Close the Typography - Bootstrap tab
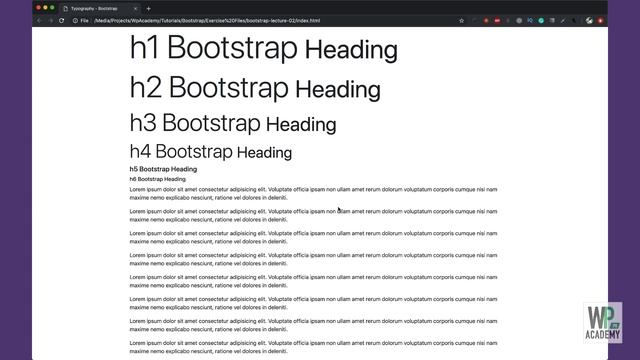 [x=136, y=9]
